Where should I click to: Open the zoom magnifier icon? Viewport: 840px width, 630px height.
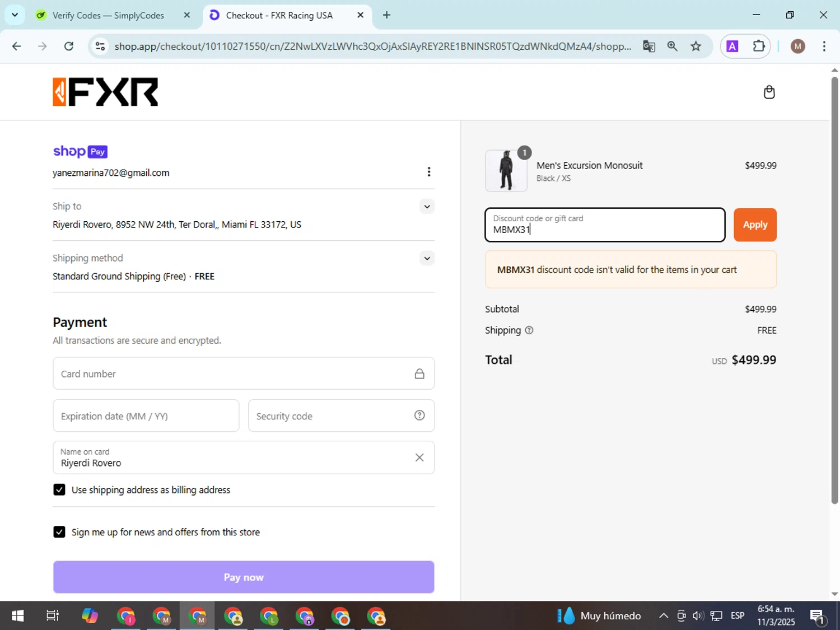click(x=673, y=46)
